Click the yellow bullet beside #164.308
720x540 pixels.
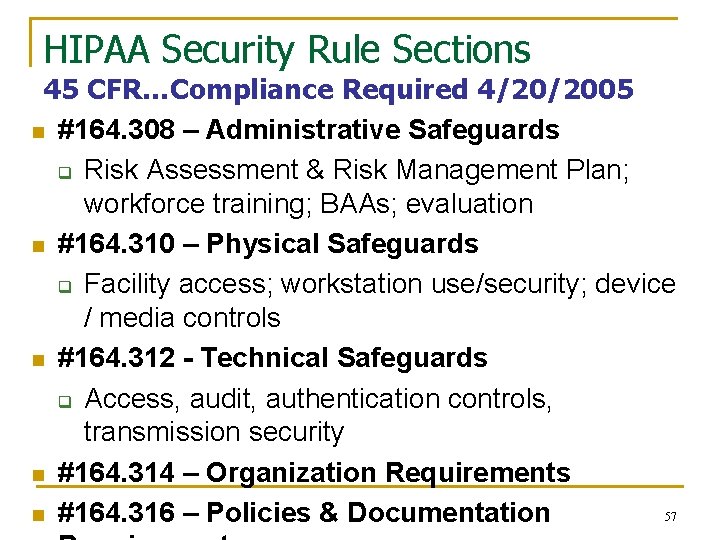pyautogui.click(x=36, y=132)
